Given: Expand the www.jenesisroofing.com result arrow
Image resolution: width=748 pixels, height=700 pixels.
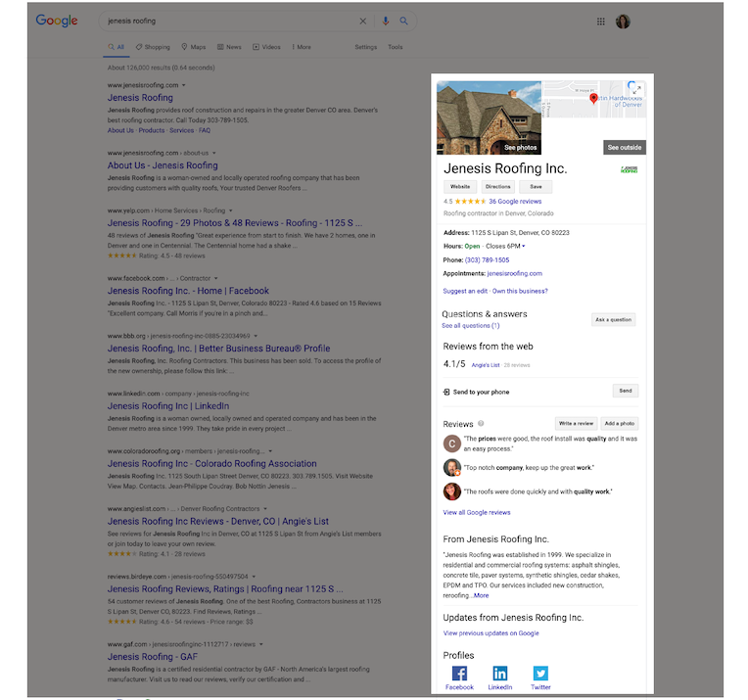Looking at the screenshot, I should (184, 85).
